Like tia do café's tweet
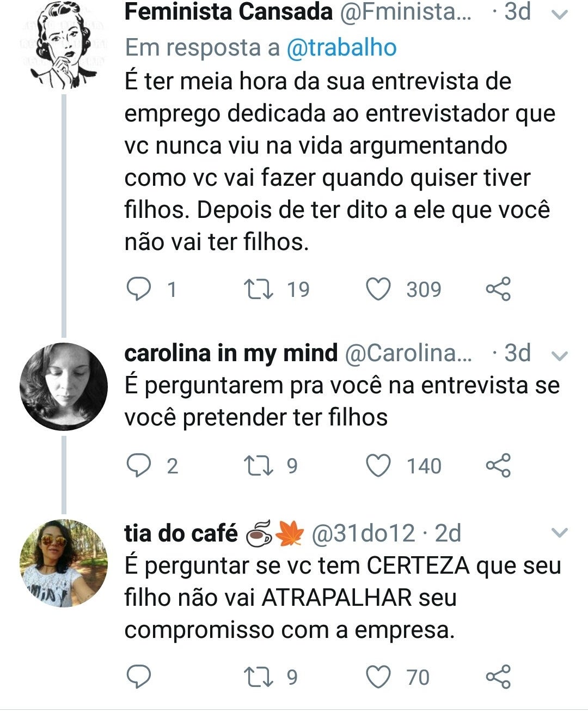Viewport: 588px width, 724px height. (378, 677)
